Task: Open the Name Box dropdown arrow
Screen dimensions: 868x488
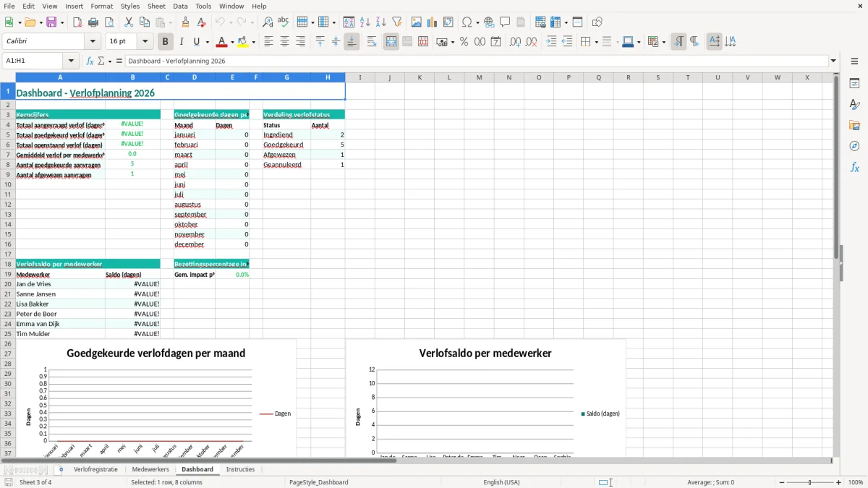Action: 71,61
